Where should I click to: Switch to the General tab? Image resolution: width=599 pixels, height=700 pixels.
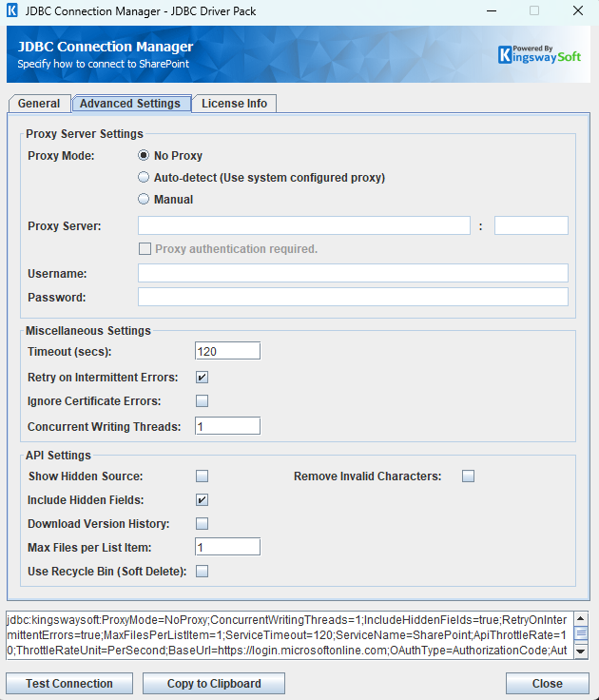(39, 104)
